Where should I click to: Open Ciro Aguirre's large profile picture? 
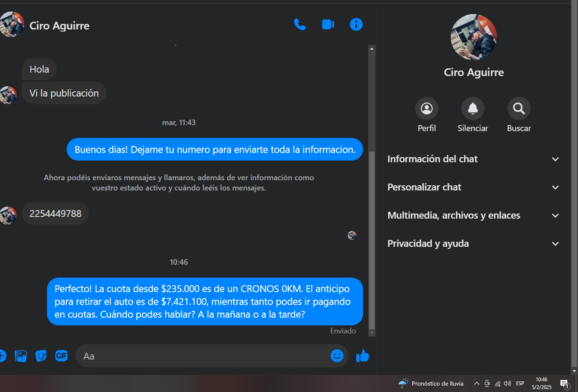[474, 37]
